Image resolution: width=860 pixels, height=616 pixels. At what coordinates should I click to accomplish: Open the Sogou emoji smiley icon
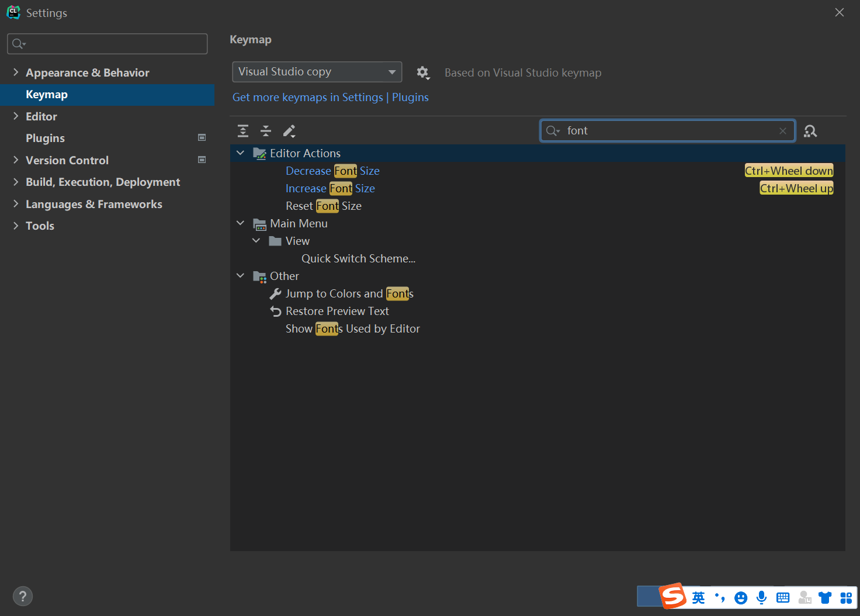coord(741,597)
